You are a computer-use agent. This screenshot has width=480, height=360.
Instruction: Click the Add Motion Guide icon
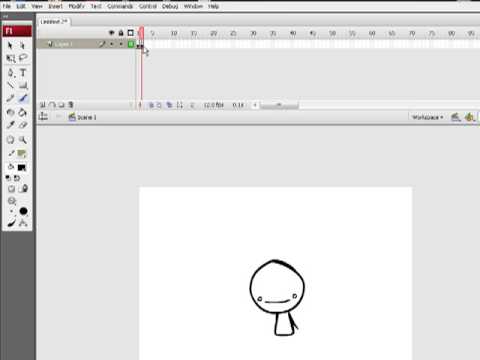(x=52, y=105)
